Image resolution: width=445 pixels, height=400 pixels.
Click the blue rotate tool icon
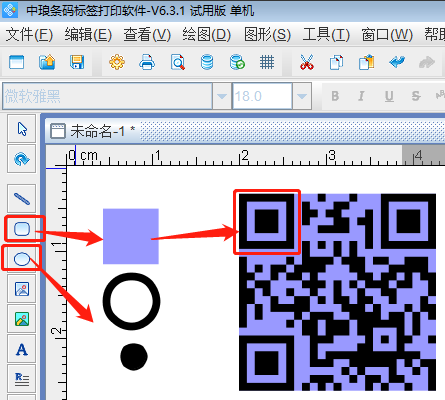pyautogui.click(x=22, y=159)
